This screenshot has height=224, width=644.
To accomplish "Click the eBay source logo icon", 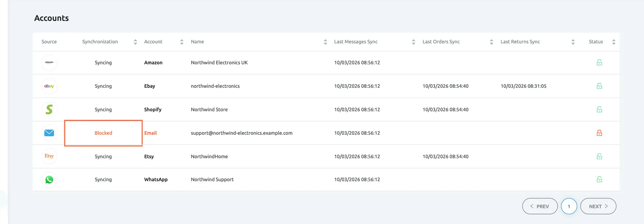I will coord(49,86).
